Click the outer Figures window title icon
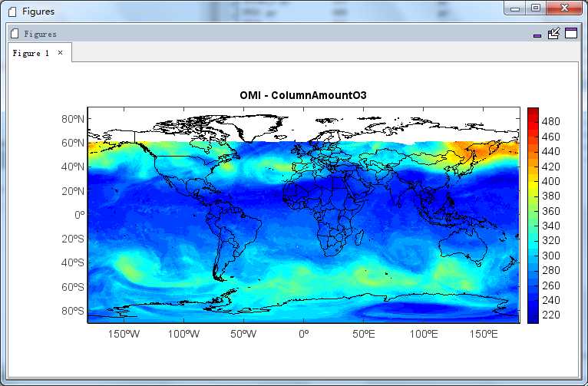This screenshot has height=386, width=588. coord(12,12)
